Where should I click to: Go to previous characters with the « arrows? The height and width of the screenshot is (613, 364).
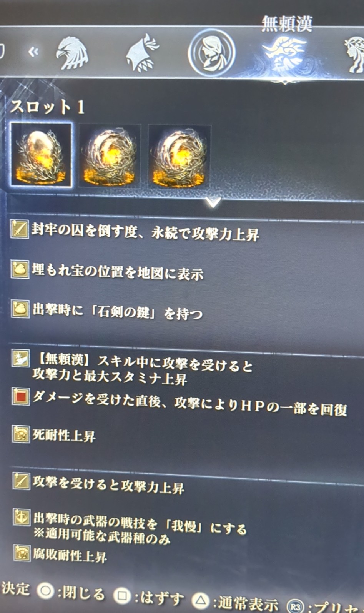[33, 52]
